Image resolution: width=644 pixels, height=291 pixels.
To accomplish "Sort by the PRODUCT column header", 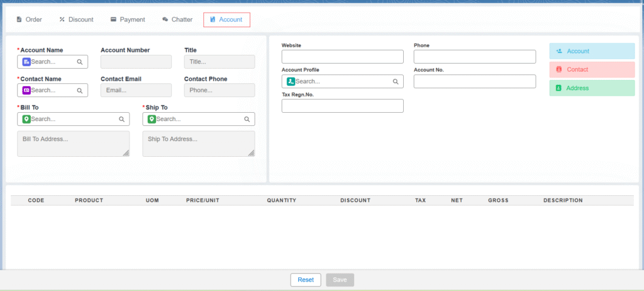I will pyautogui.click(x=89, y=200).
